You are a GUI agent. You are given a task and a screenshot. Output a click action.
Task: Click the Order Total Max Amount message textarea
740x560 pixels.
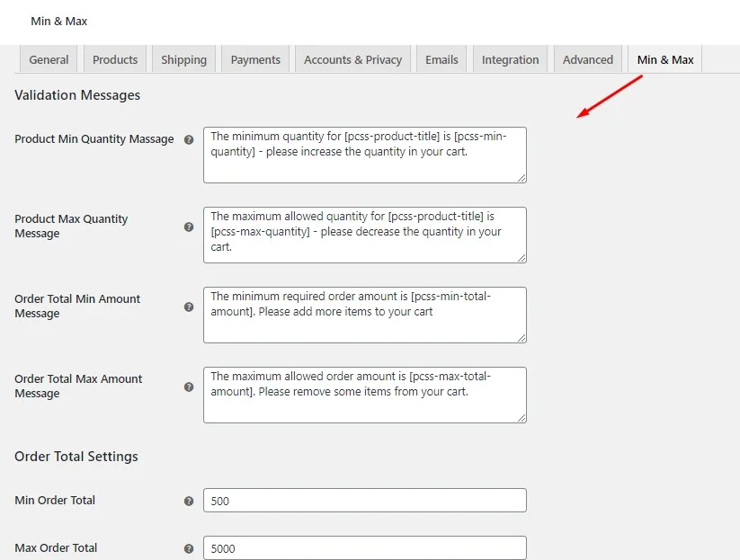(364, 395)
